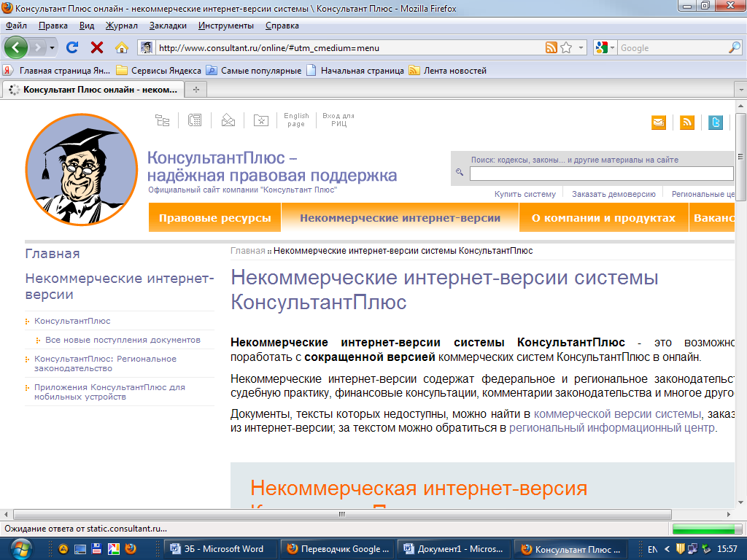Stop page loading with the red X

tap(97, 47)
